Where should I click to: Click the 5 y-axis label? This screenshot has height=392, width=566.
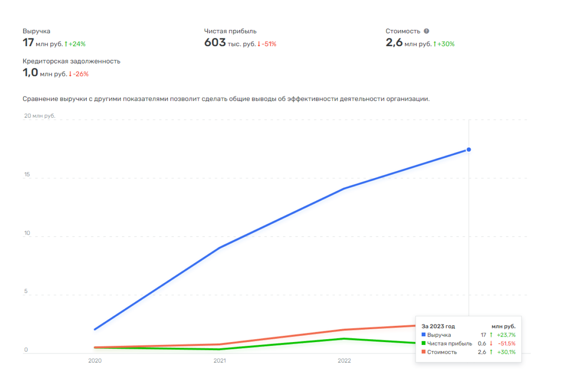tap(26, 291)
